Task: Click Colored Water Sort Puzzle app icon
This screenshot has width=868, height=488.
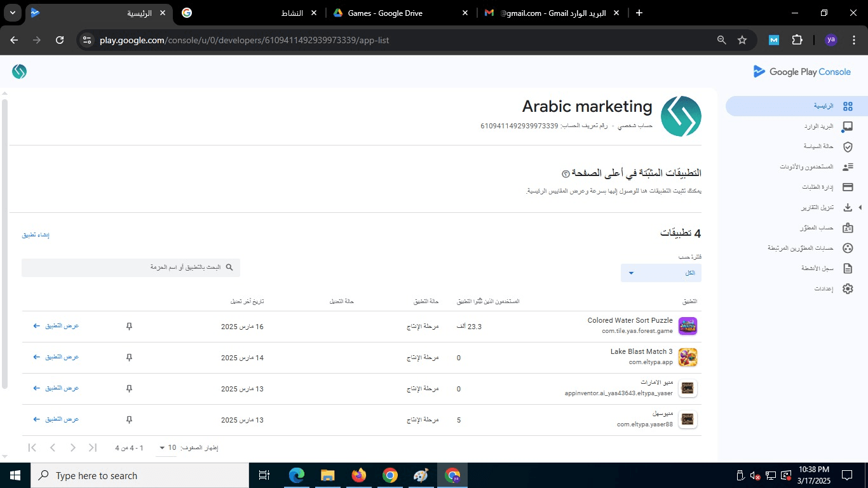Action: (688, 327)
